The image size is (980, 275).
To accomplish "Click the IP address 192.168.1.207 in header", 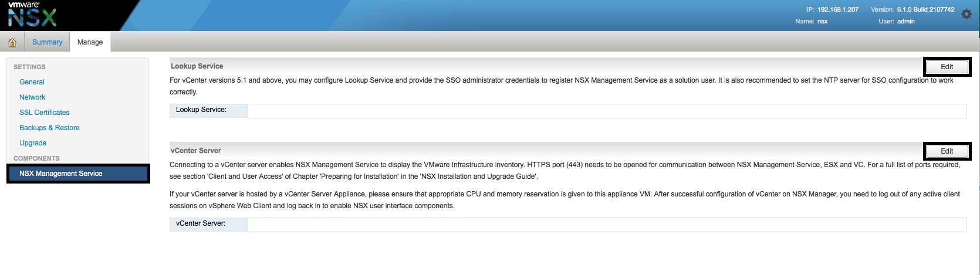I will pos(837,10).
